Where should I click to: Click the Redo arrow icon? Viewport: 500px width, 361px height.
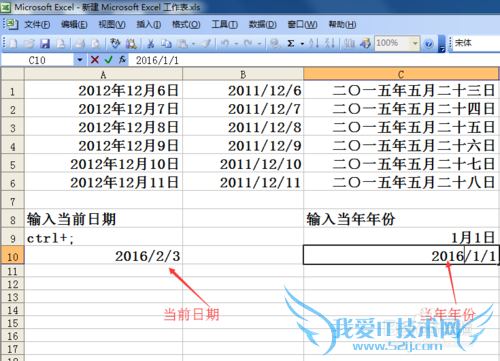click(248, 43)
